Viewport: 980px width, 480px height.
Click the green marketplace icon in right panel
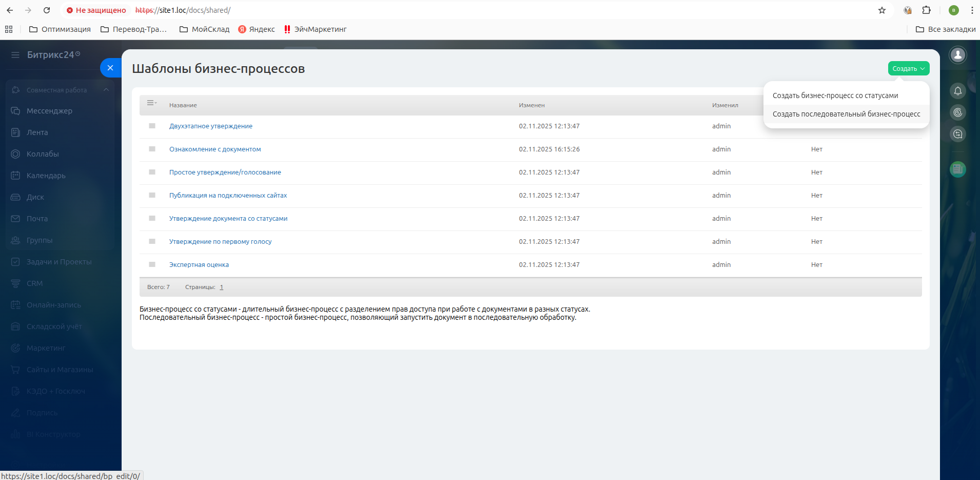[x=957, y=169]
